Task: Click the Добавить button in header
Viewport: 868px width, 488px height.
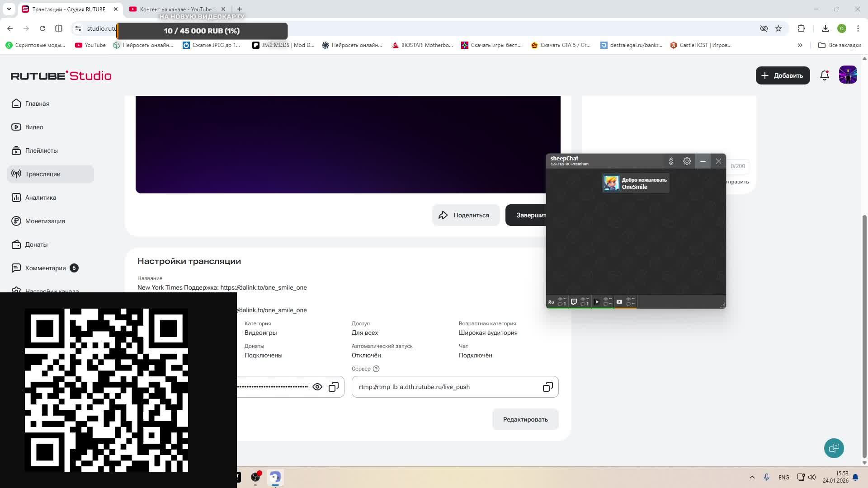Action: click(783, 75)
